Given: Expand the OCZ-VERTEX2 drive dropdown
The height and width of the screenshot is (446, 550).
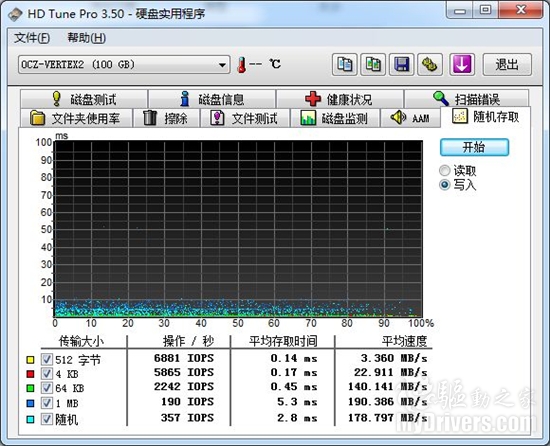Looking at the screenshot, I should [x=124, y=65].
